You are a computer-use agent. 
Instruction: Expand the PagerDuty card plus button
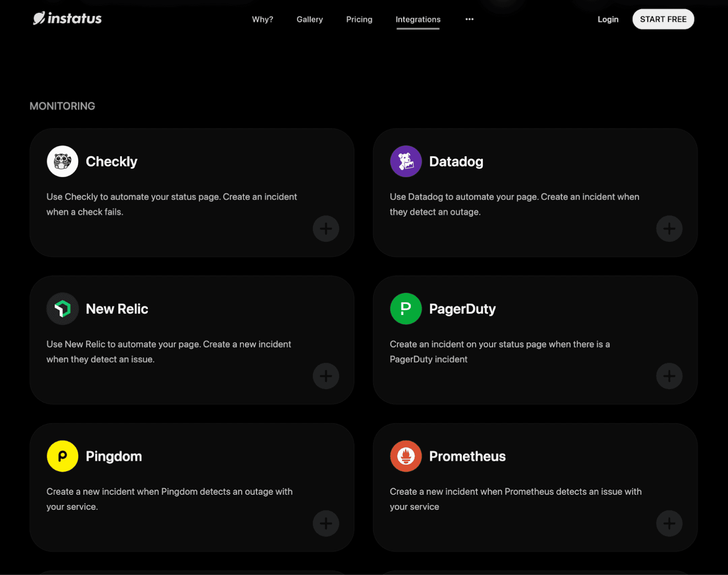coord(669,376)
